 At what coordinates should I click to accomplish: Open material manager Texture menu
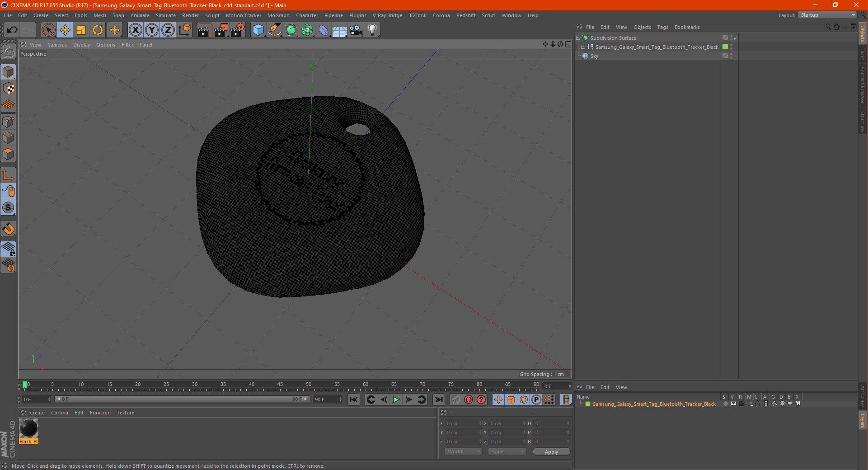[x=125, y=413]
